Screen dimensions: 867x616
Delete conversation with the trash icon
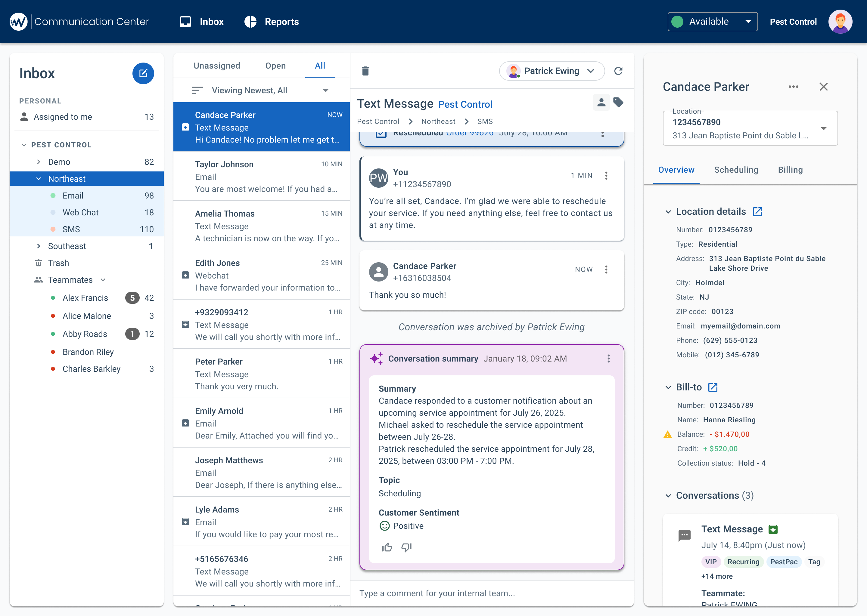tap(365, 71)
